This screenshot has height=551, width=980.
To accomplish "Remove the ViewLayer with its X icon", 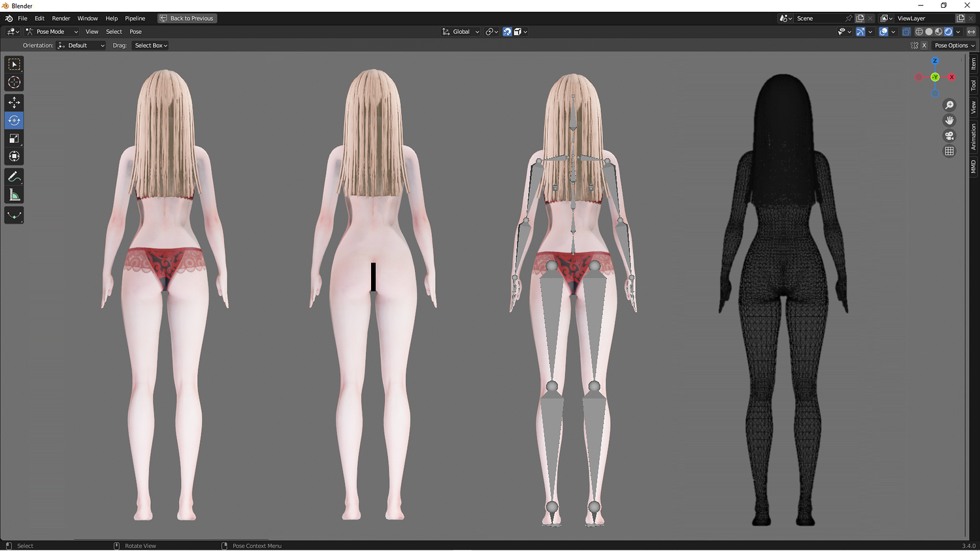I will point(971,18).
